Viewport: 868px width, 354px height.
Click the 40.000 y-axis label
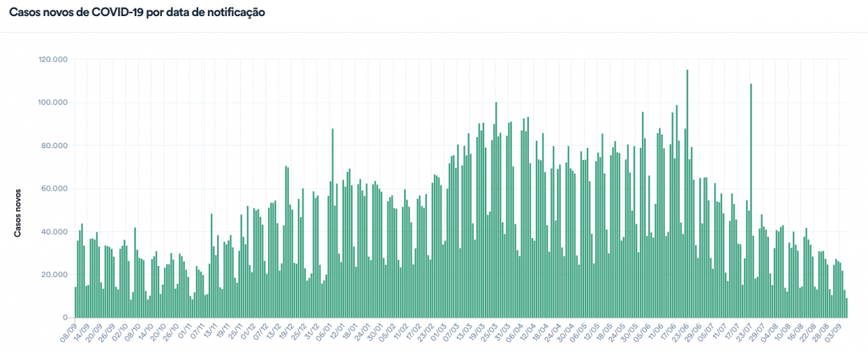click(54, 232)
